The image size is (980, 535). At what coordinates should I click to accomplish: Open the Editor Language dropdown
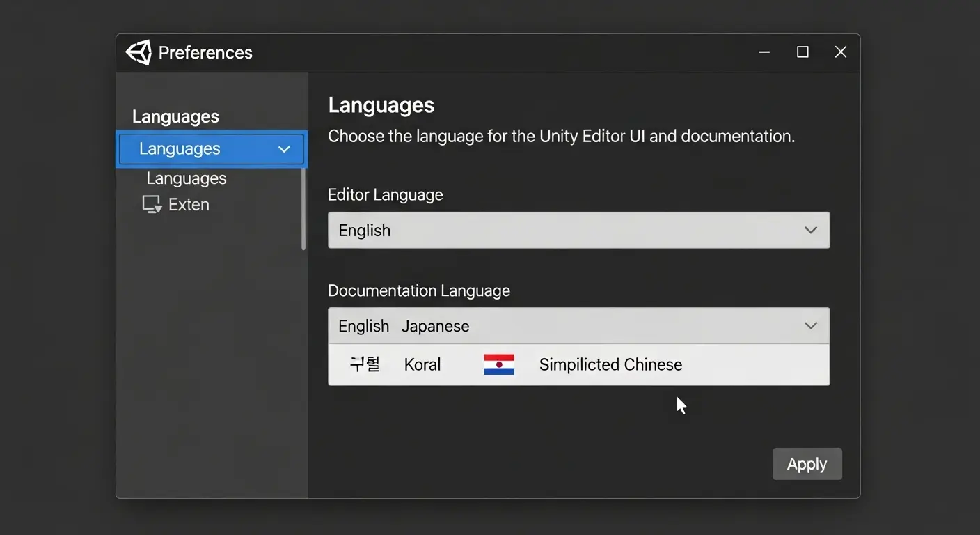point(578,230)
